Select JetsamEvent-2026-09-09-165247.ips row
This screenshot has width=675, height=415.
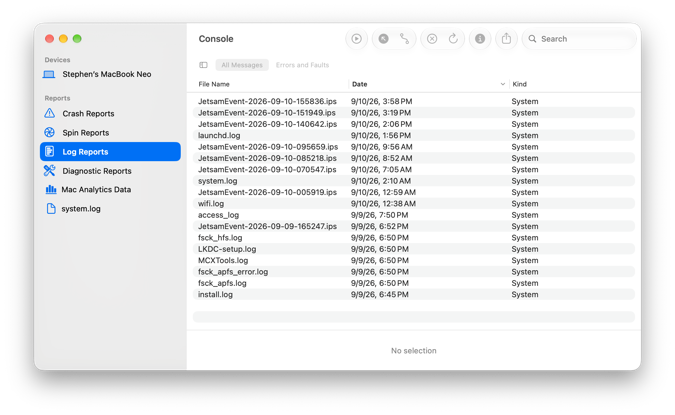414,226
